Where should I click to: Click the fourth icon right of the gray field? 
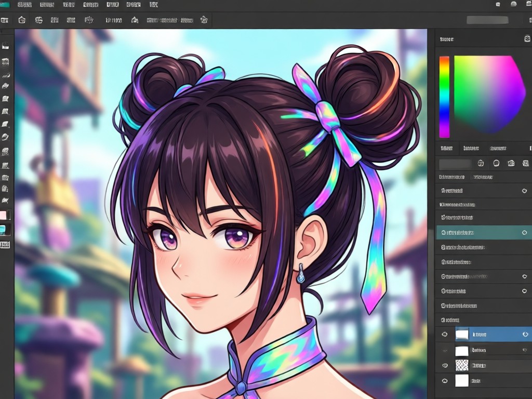tap(526, 164)
